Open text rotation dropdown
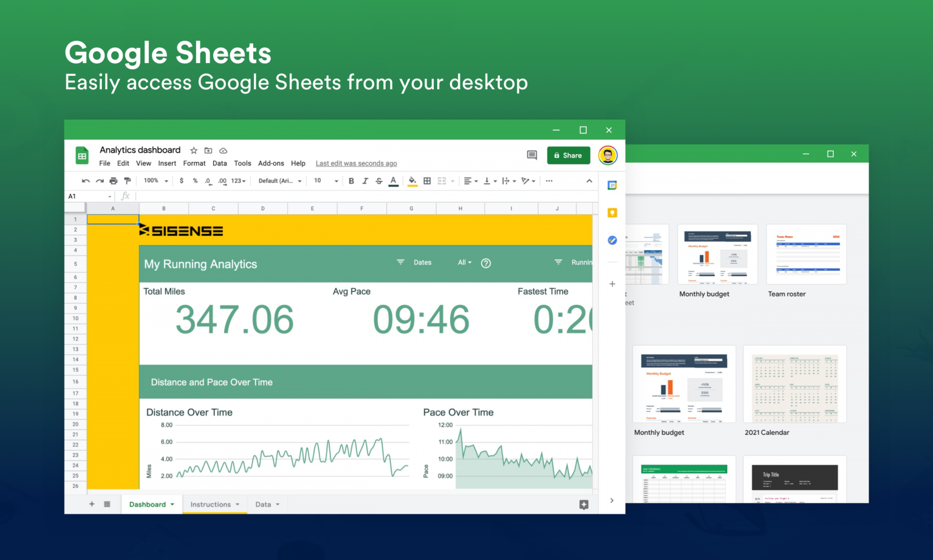Viewport: 933px width, 560px height. point(528,181)
